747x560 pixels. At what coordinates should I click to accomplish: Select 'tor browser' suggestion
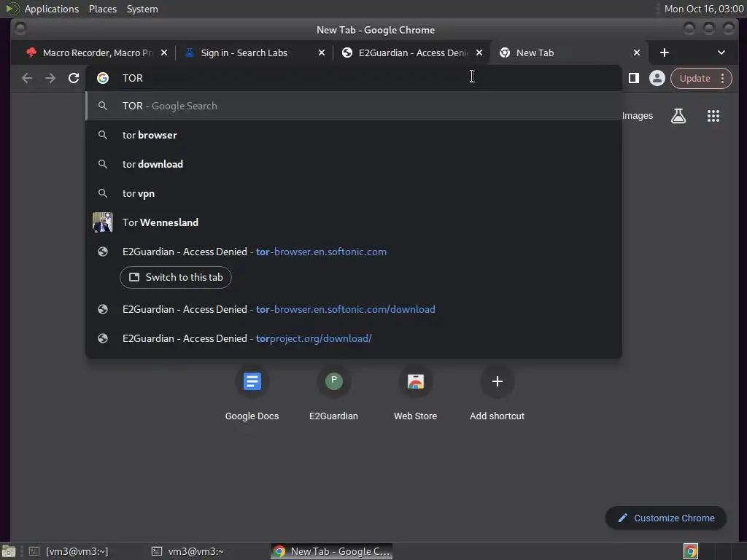(354, 135)
